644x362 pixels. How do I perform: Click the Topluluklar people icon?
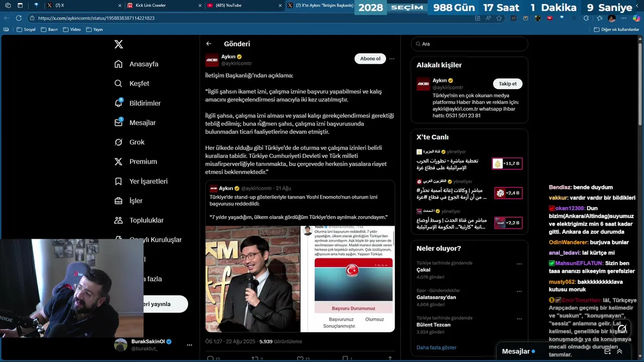pyautogui.click(x=118, y=220)
